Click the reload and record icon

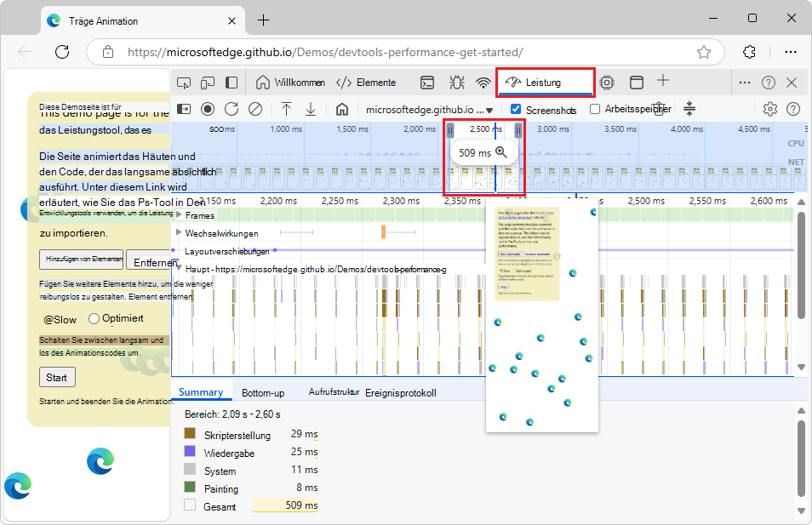click(x=232, y=109)
